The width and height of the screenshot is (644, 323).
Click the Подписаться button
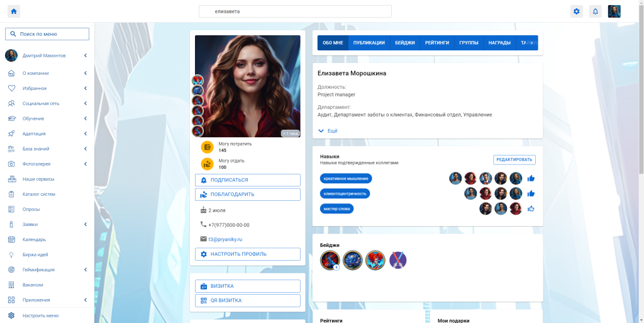click(x=247, y=180)
